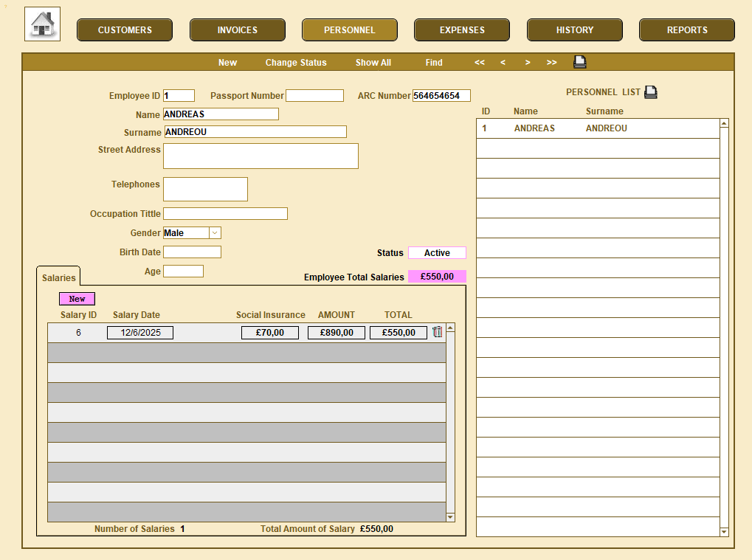Viewport: 752px width, 560px height.
Task: Click the Birth Date field
Action: point(192,252)
